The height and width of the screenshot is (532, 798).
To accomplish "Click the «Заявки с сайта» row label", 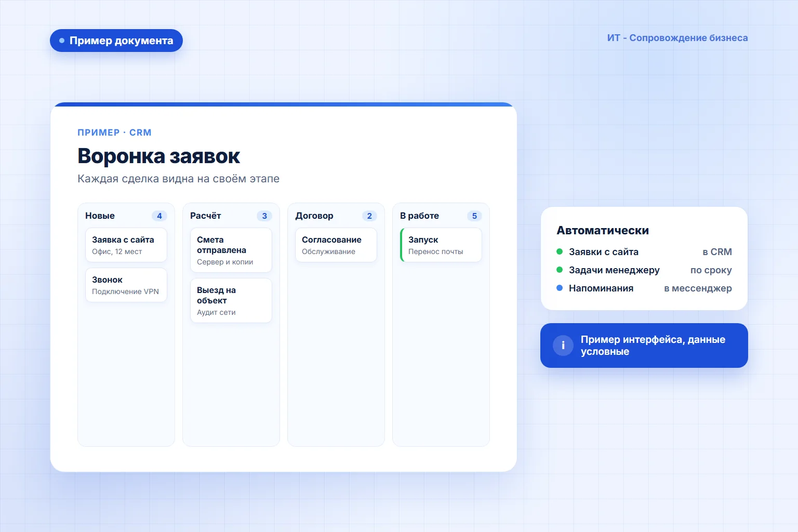I will coord(604,252).
